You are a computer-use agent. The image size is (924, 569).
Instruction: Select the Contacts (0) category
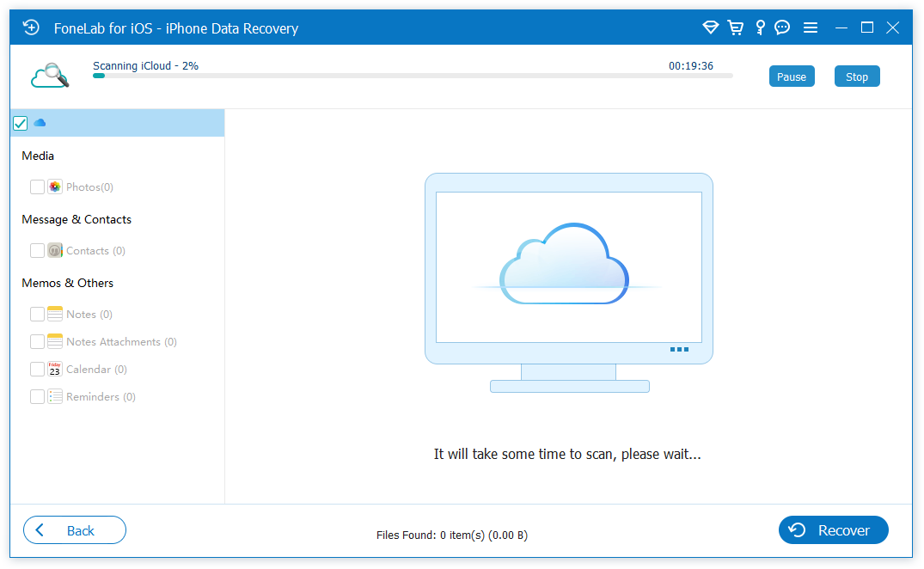[95, 250]
